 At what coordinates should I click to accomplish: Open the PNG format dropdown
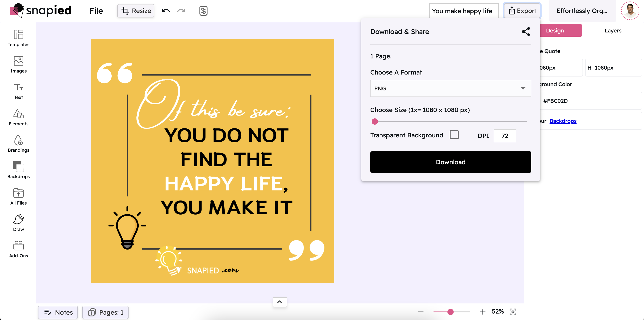[451, 88]
